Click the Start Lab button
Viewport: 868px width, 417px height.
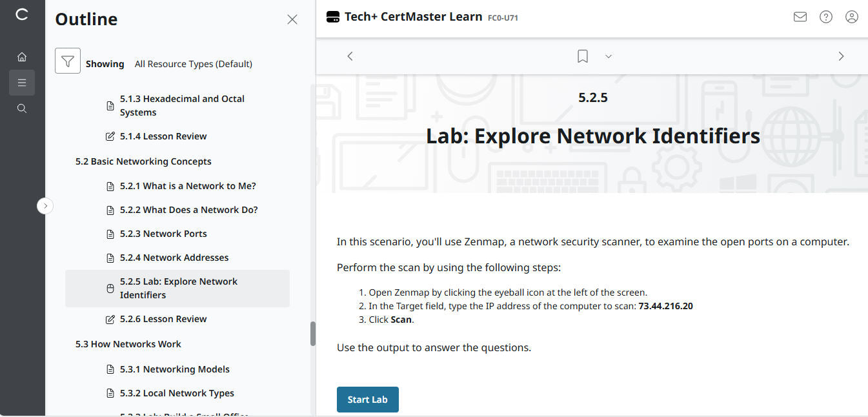367,399
